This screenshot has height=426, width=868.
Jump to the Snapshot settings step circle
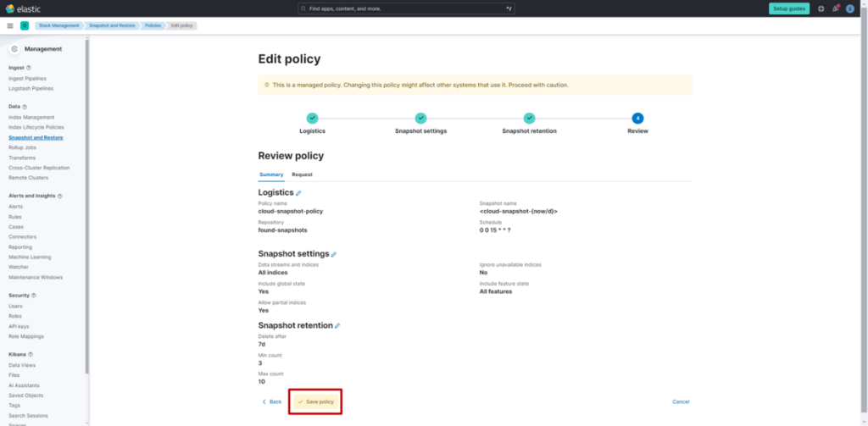pyautogui.click(x=420, y=119)
